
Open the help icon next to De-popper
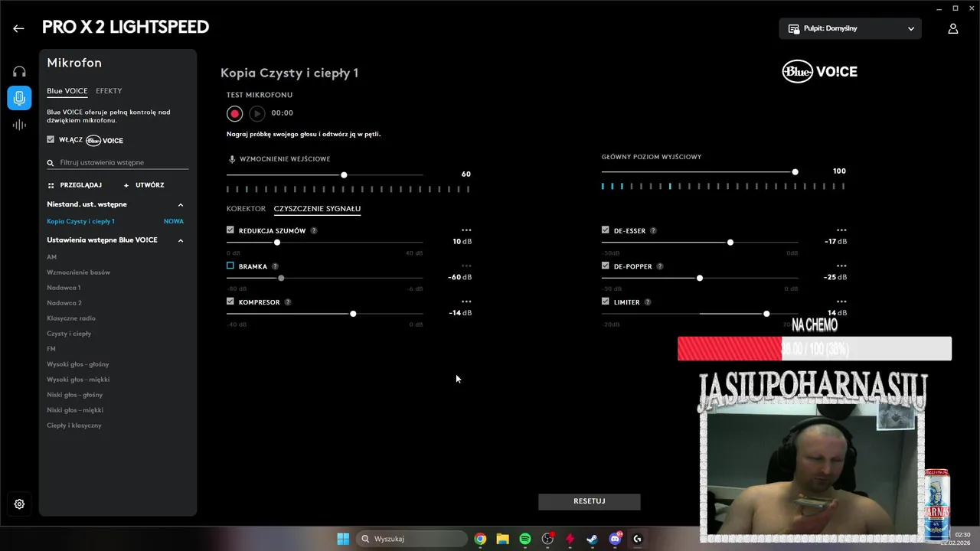click(660, 266)
